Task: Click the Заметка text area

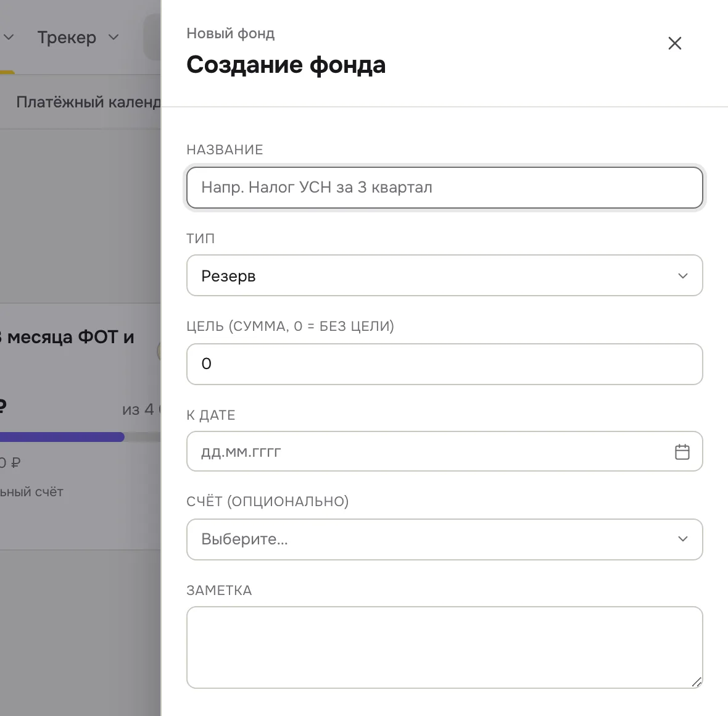Action: (444, 647)
